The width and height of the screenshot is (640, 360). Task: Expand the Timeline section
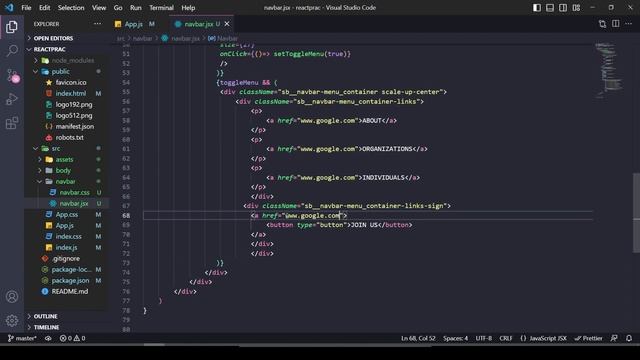point(46,327)
